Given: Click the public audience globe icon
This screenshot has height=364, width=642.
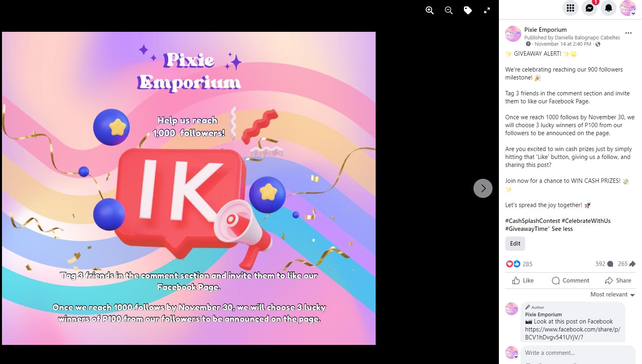Looking at the screenshot, I should point(598,44).
